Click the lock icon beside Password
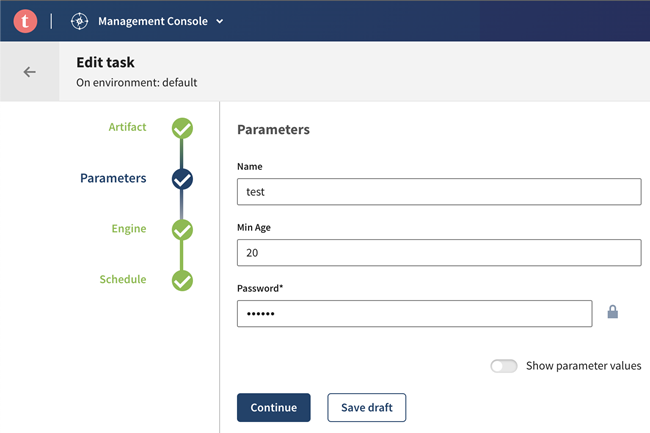This screenshot has width=650, height=433. [613, 313]
